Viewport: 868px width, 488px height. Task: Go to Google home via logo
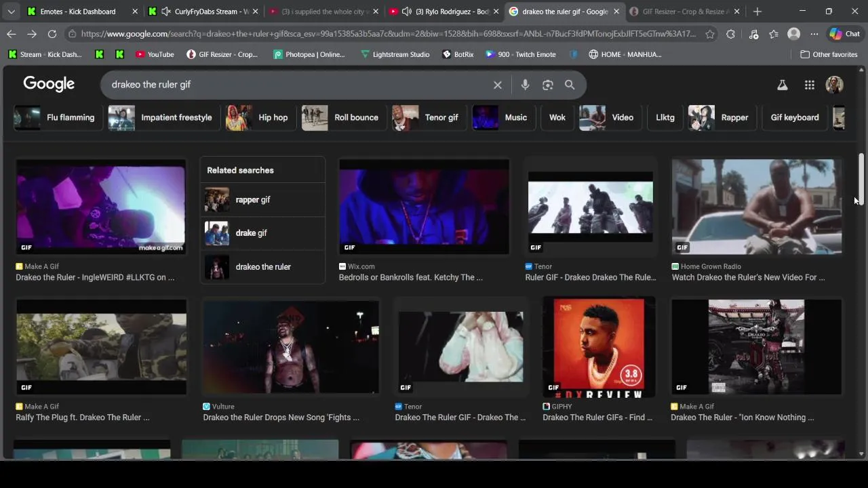pos(49,84)
